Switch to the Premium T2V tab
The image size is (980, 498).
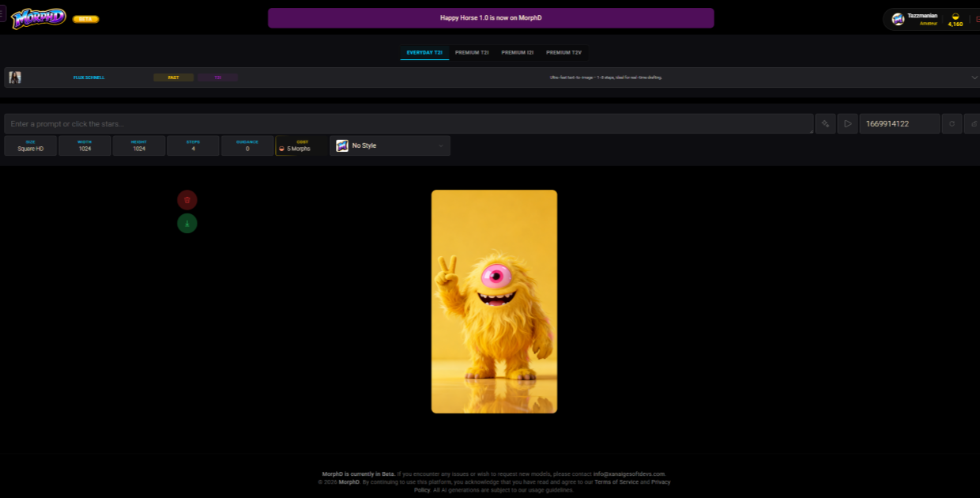coord(563,53)
